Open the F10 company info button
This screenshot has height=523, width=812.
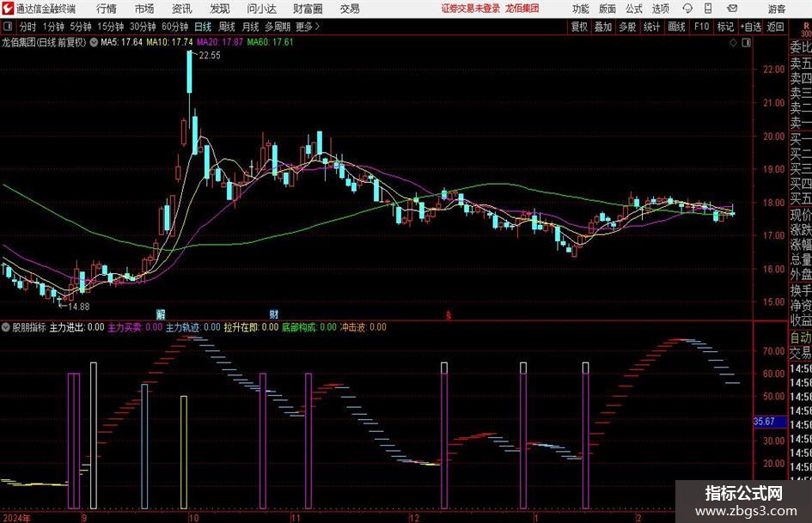coord(702,27)
